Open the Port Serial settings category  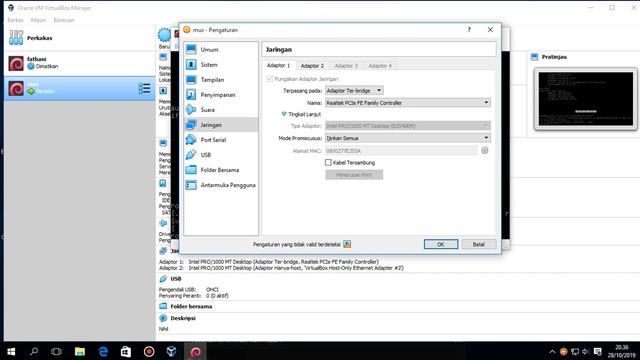click(x=221, y=140)
